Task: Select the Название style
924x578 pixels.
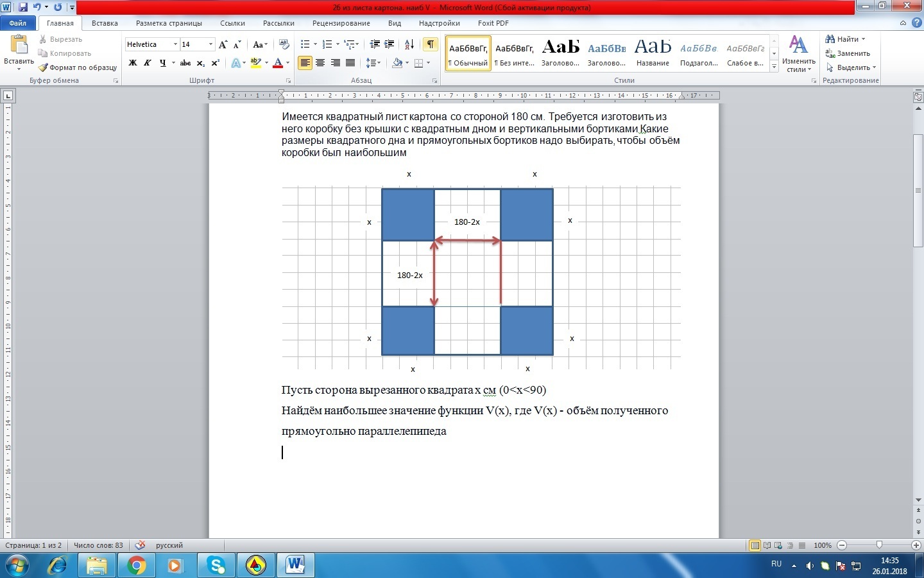Action: pos(653,53)
